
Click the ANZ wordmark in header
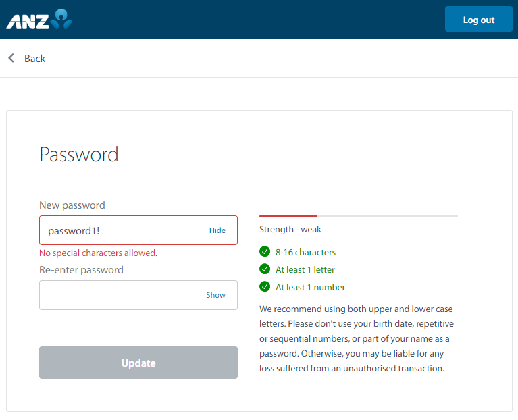(x=27, y=21)
